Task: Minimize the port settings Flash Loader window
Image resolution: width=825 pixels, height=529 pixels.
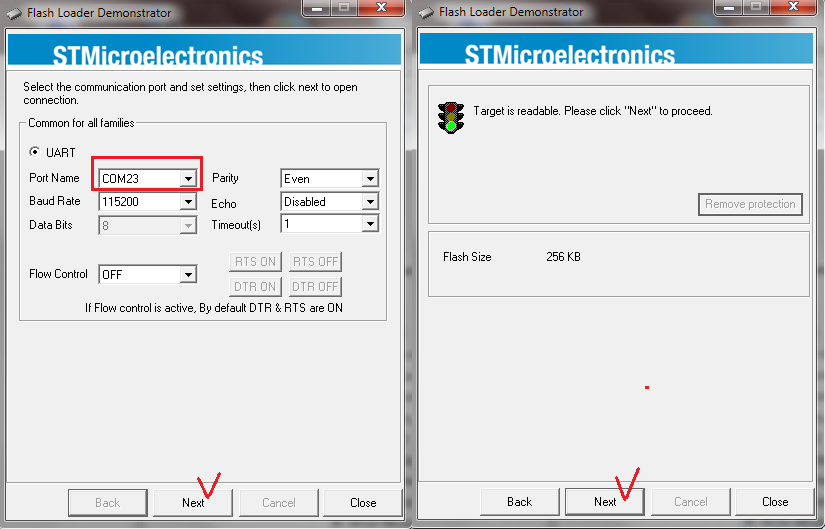Action: 315,9
